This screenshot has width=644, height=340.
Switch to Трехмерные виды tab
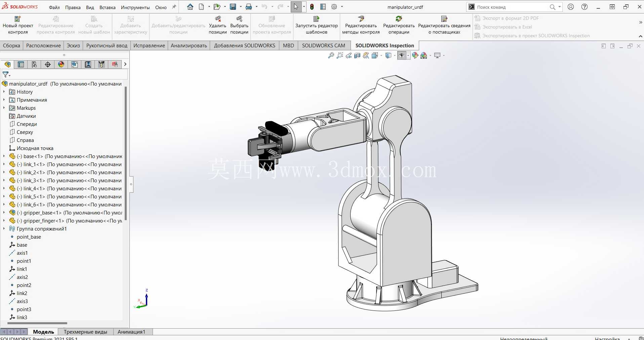pyautogui.click(x=85, y=332)
